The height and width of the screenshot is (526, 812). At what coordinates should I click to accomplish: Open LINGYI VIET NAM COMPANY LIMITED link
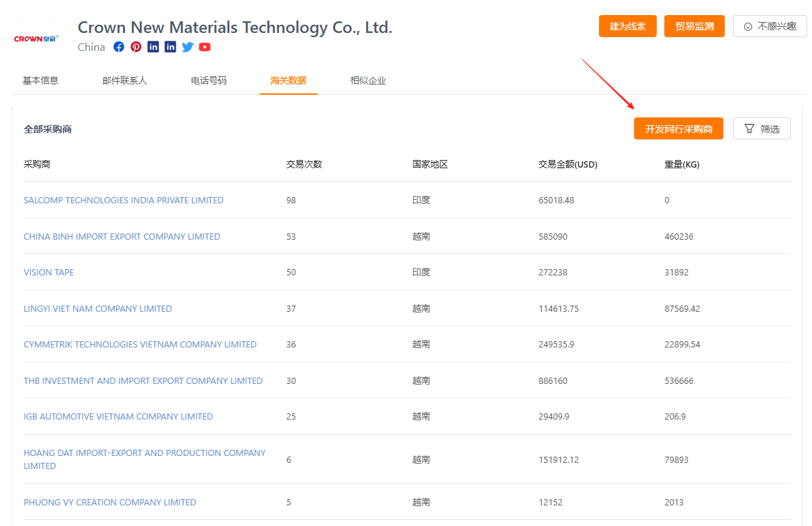98,308
